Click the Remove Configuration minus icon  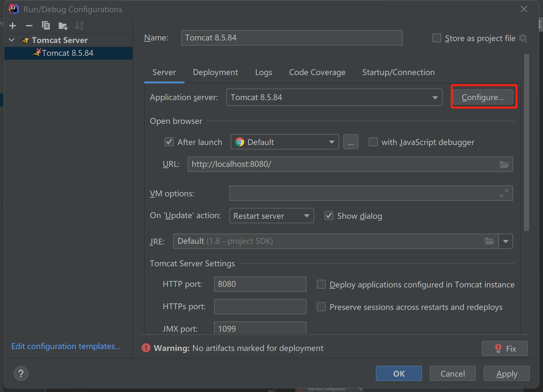click(x=29, y=26)
